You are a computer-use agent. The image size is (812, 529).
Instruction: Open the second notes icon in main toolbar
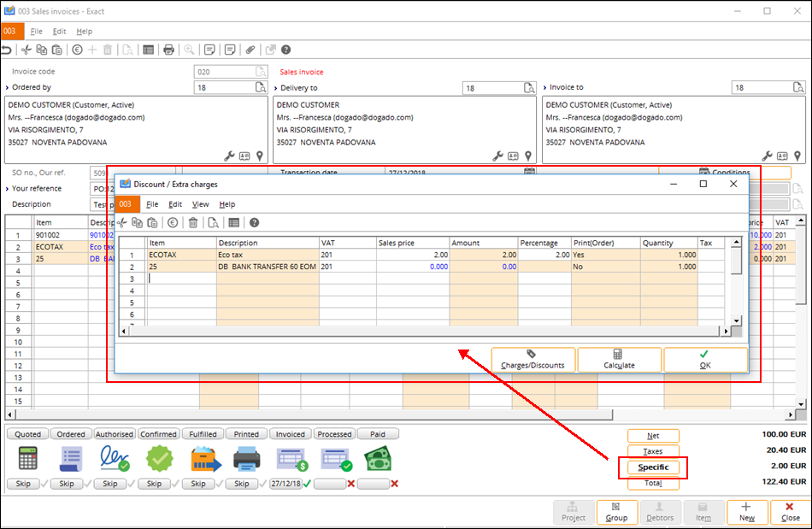coord(230,50)
